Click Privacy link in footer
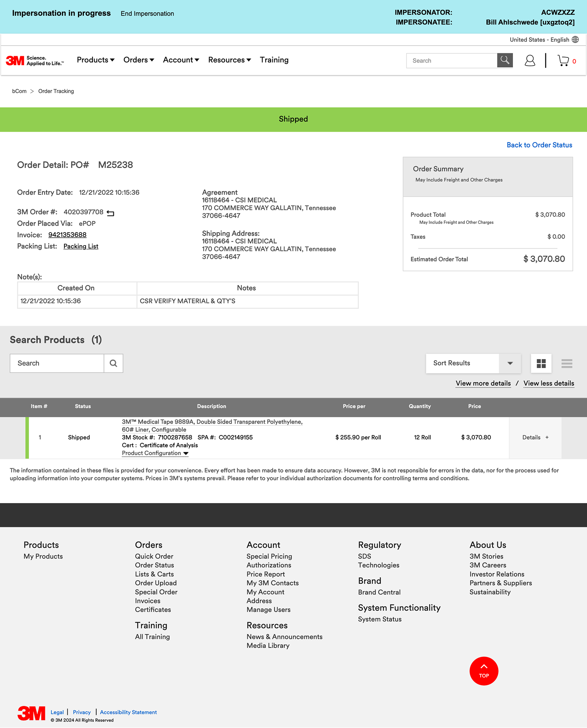Screen dimensions: 587x728 (82, 713)
